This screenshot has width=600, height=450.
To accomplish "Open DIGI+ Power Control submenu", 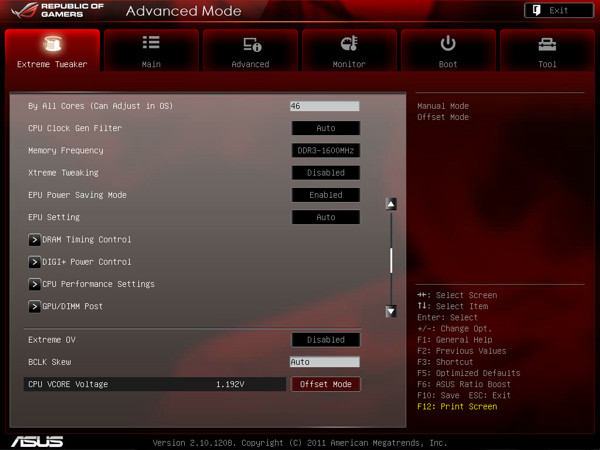I will (x=87, y=262).
